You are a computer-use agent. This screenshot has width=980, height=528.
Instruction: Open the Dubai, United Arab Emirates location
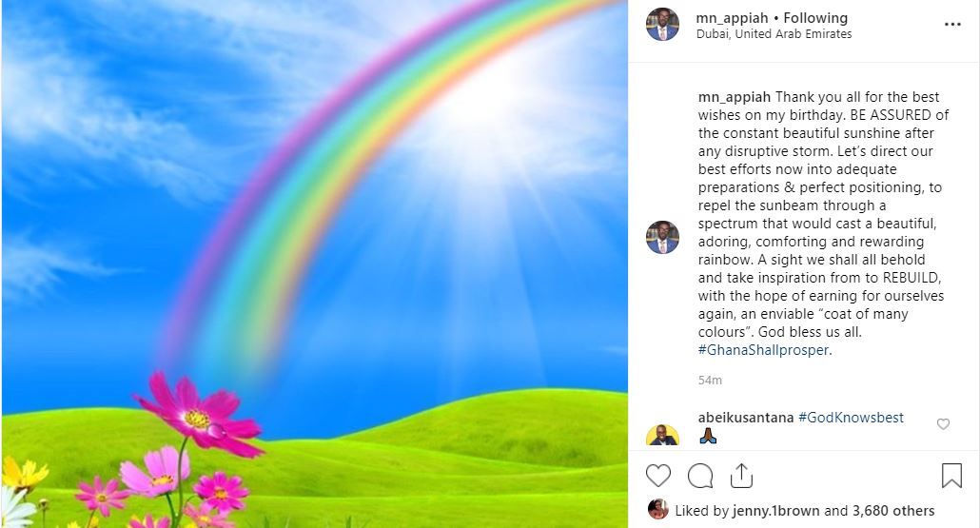pos(774,34)
